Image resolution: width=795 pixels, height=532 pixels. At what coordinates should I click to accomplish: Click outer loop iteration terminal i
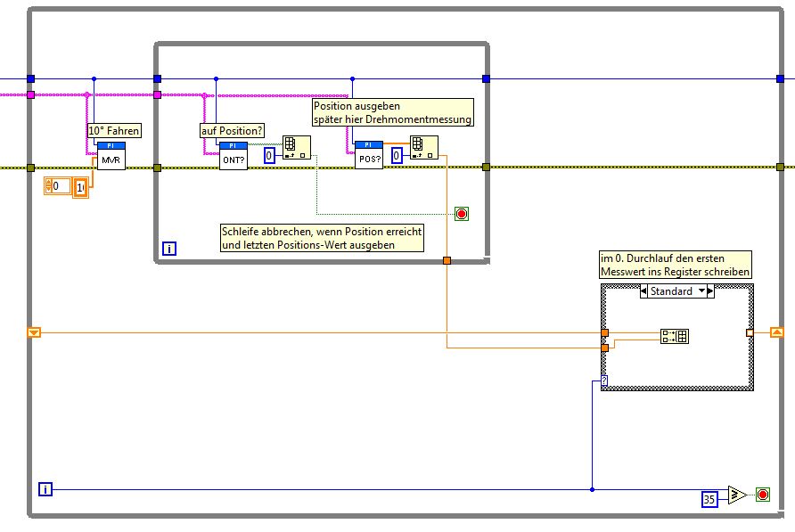click(45, 489)
